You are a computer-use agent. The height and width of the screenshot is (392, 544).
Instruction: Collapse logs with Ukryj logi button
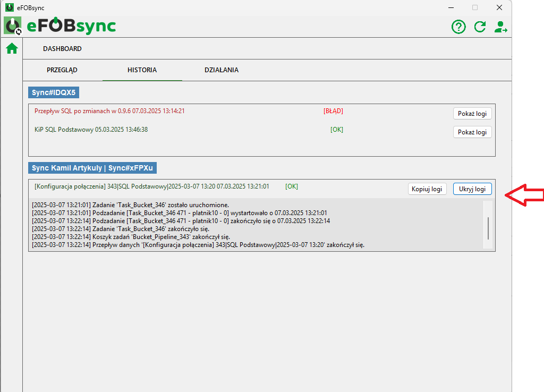[x=472, y=189]
